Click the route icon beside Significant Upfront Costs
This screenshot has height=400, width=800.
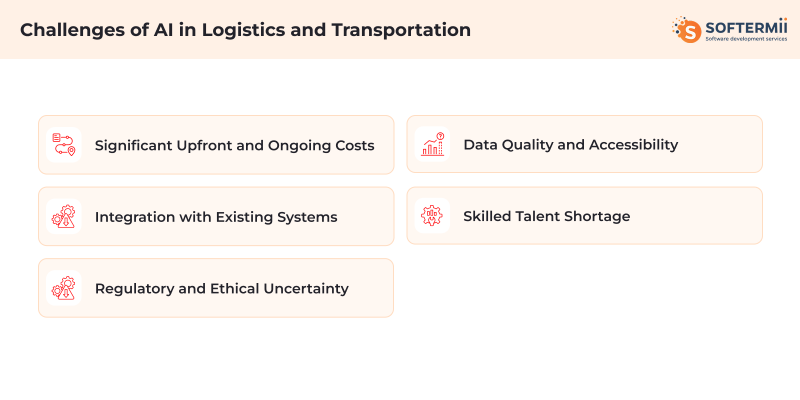click(x=64, y=145)
